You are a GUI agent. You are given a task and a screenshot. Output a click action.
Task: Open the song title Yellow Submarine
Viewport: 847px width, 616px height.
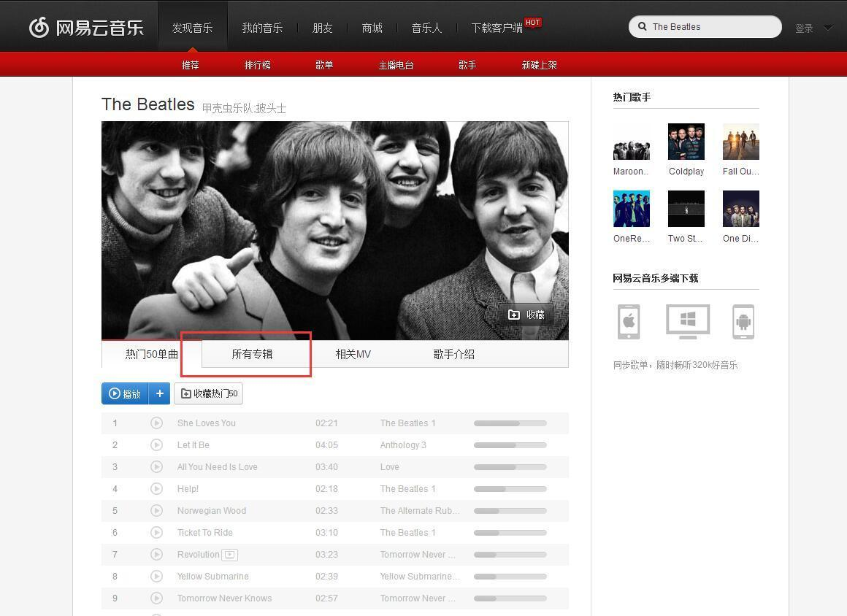click(x=212, y=576)
